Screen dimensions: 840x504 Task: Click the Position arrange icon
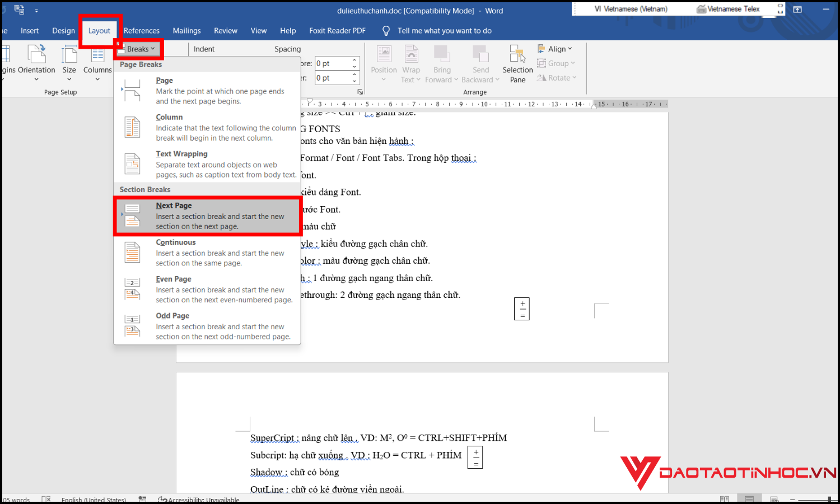click(384, 54)
